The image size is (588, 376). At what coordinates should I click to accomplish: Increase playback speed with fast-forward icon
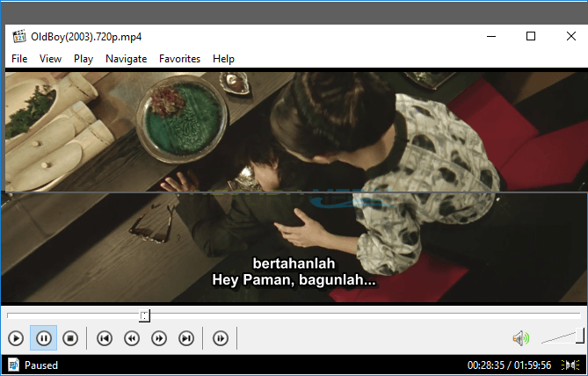[x=159, y=338]
